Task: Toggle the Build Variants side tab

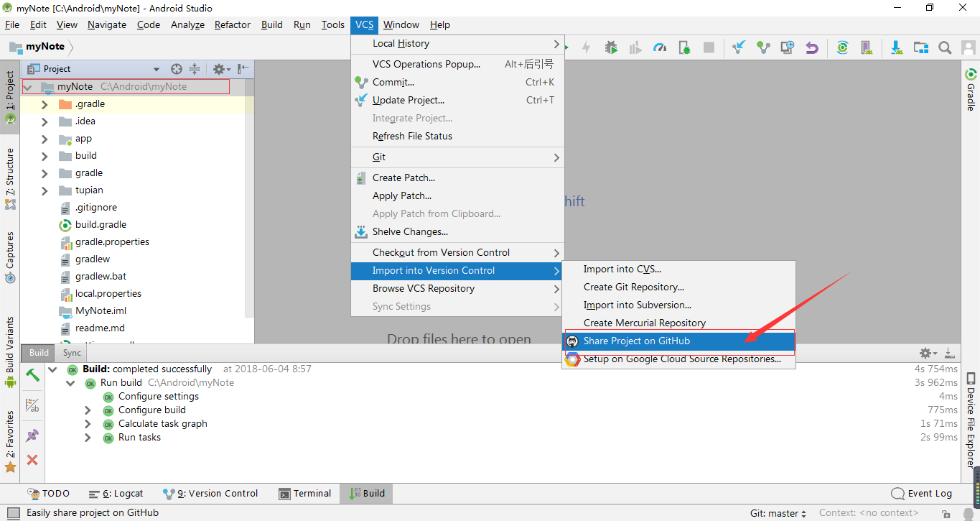Action: (x=10, y=352)
